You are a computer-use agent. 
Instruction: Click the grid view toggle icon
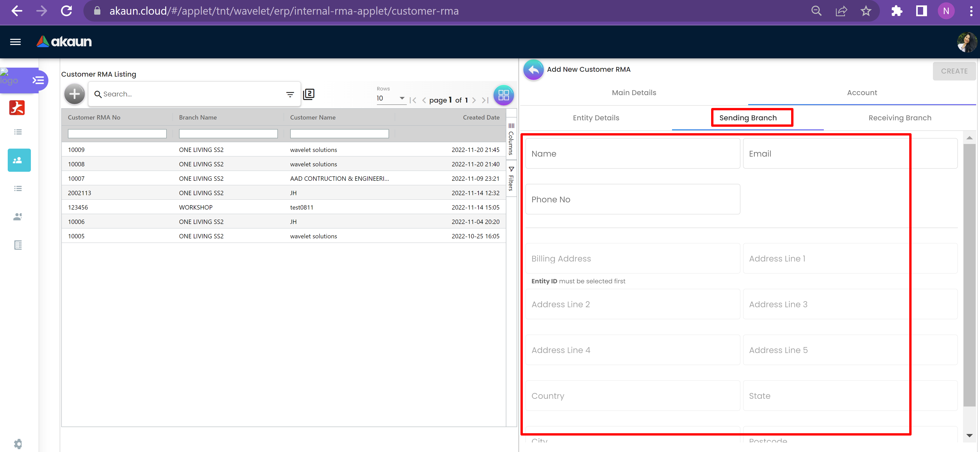tap(503, 95)
